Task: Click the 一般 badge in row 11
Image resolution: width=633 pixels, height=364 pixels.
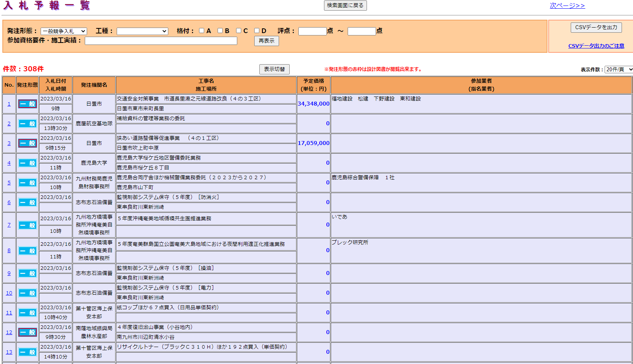Action: coord(28,313)
